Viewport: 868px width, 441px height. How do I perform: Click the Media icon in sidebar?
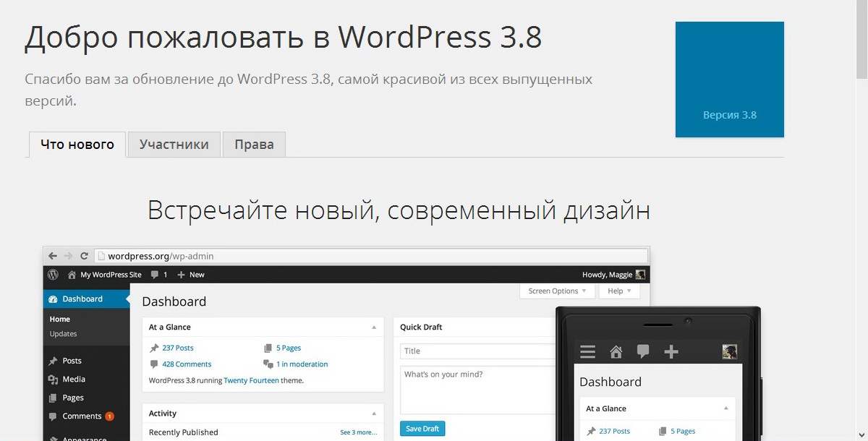53,379
